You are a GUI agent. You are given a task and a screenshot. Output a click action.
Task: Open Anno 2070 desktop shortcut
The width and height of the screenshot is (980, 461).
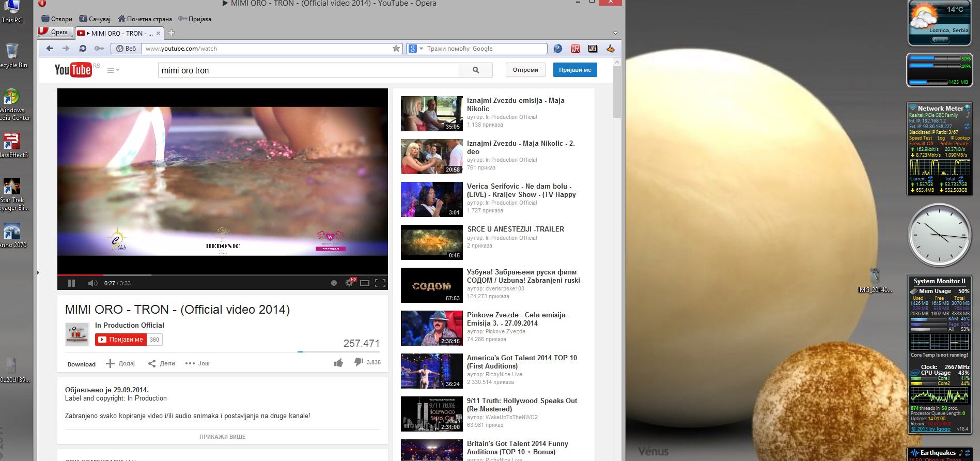(x=12, y=236)
